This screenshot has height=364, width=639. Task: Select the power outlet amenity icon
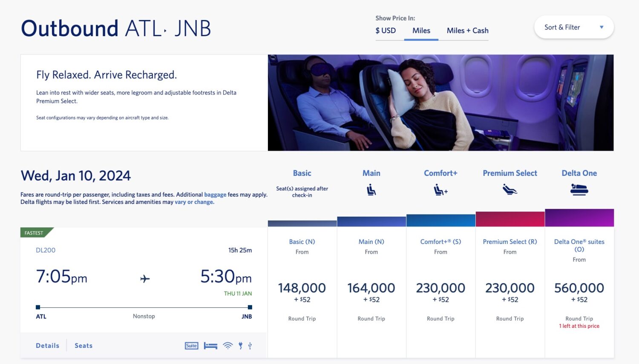241,345
